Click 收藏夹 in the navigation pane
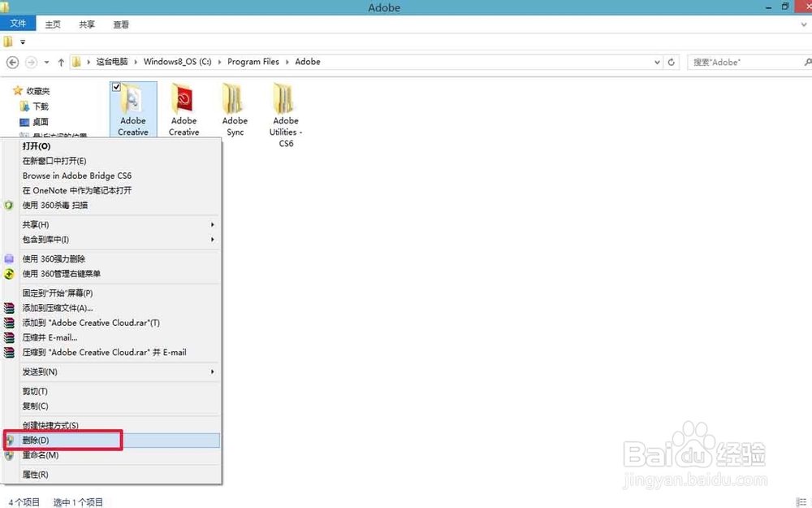The height and width of the screenshot is (508, 812). click(x=38, y=91)
